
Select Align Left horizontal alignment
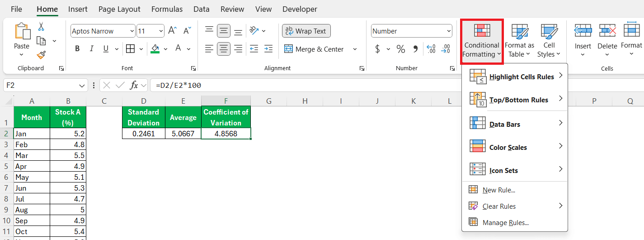pyautogui.click(x=209, y=49)
